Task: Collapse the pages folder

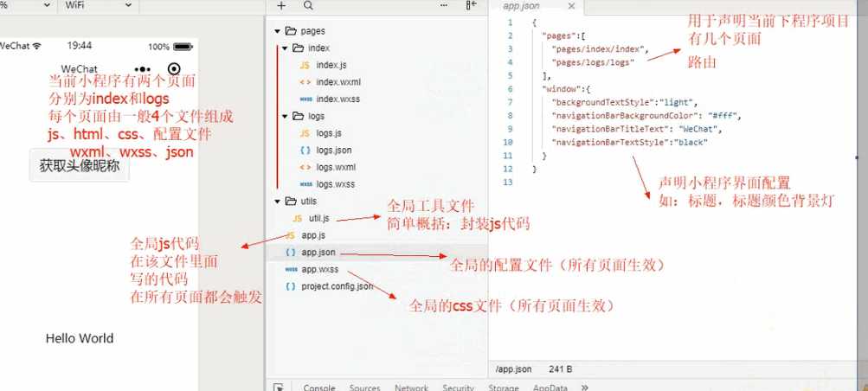Action: (277, 31)
